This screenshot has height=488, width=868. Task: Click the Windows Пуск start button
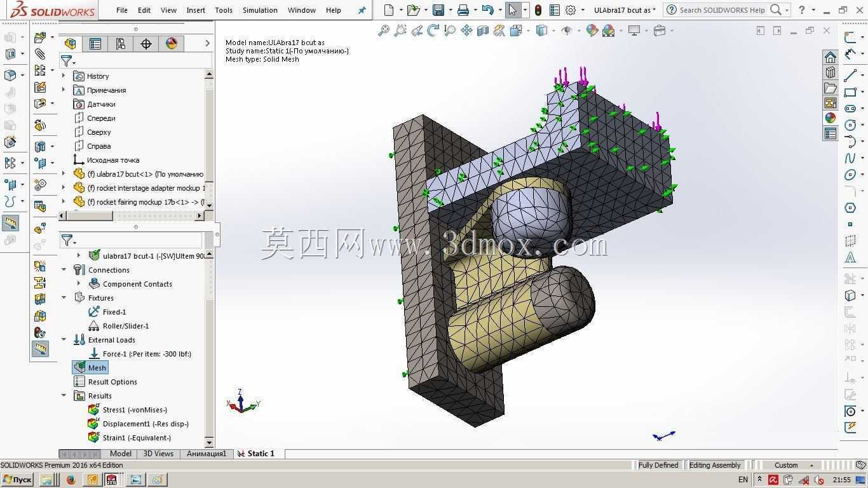click(x=17, y=480)
